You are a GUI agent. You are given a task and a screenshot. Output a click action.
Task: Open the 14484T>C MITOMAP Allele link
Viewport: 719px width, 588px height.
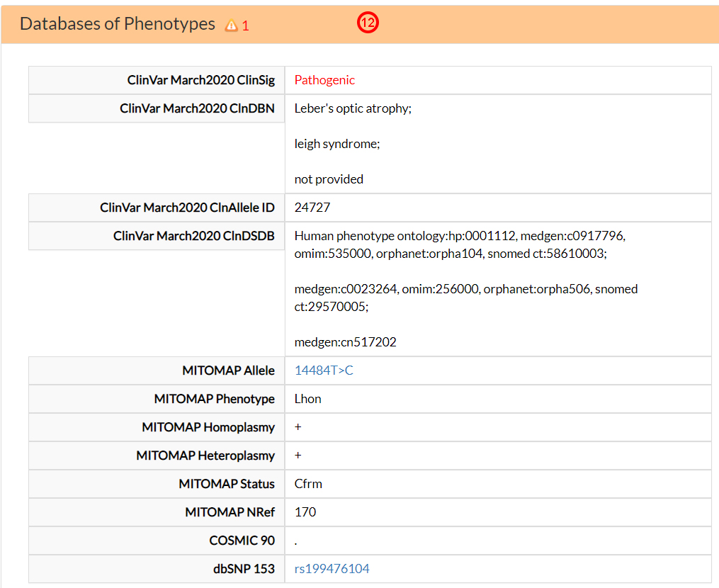coord(323,370)
